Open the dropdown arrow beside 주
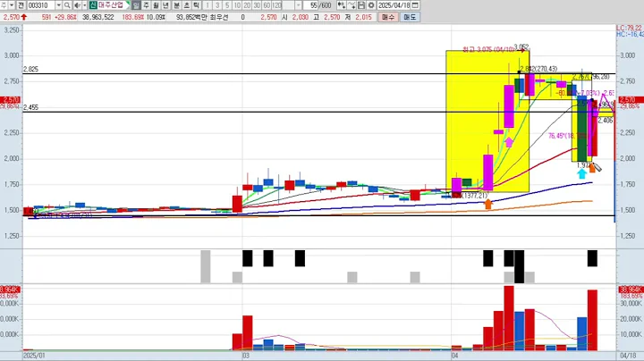Viewport: 644px width, 361px height. point(12,5)
